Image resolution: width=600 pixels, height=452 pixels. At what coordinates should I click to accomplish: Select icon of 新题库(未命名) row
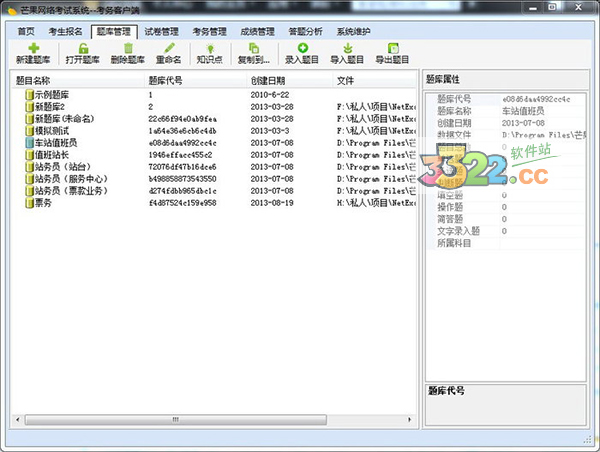click(x=29, y=119)
